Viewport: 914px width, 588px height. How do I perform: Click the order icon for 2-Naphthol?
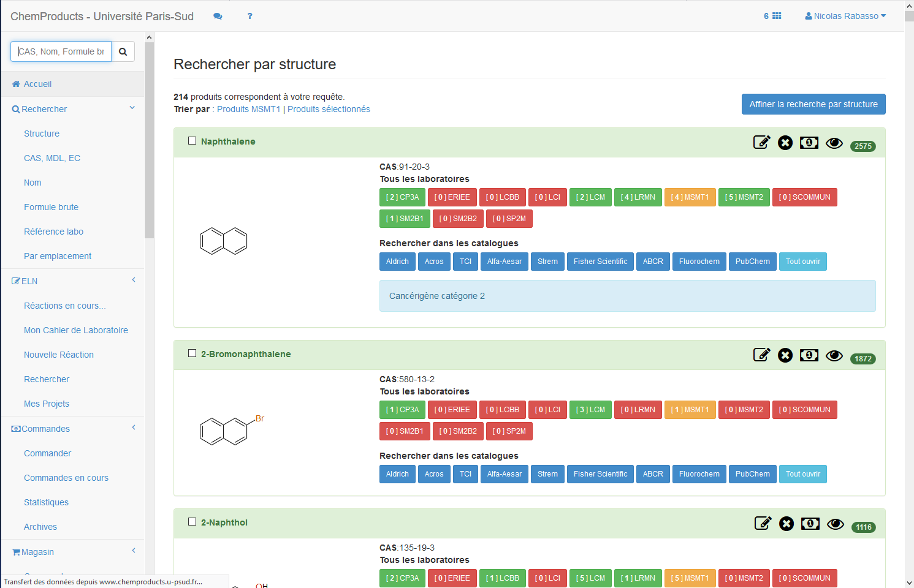pos(810,524)
